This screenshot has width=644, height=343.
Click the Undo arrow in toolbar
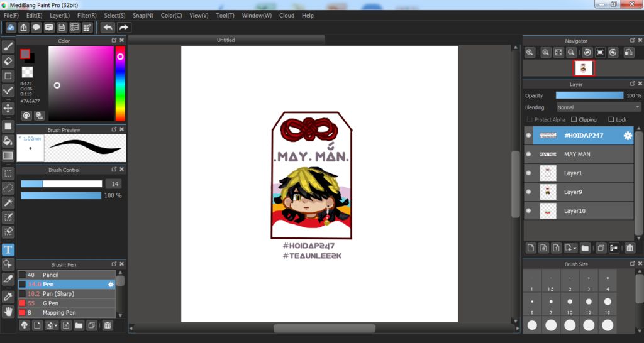tap(108, 28)
